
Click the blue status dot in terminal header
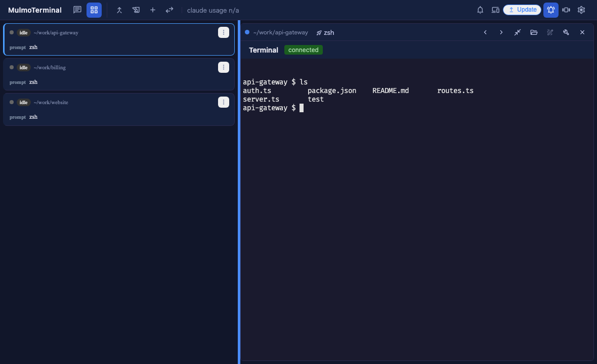click(x=247, y=32)
